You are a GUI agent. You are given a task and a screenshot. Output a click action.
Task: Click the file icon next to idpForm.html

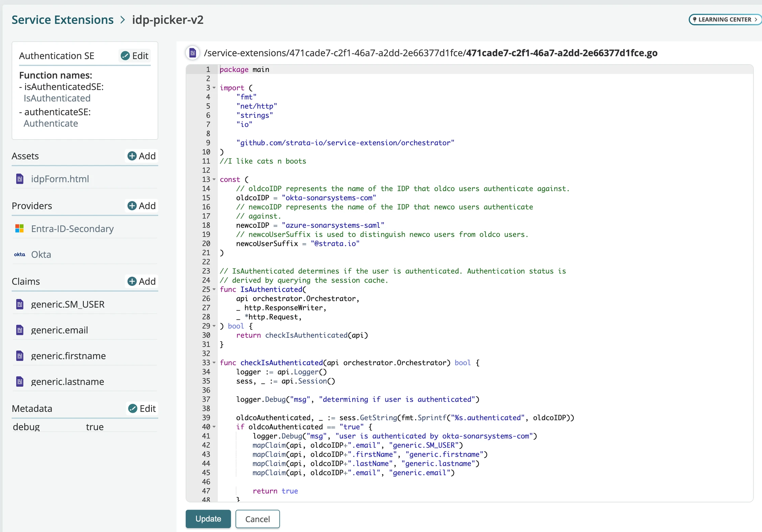[20, 179]
